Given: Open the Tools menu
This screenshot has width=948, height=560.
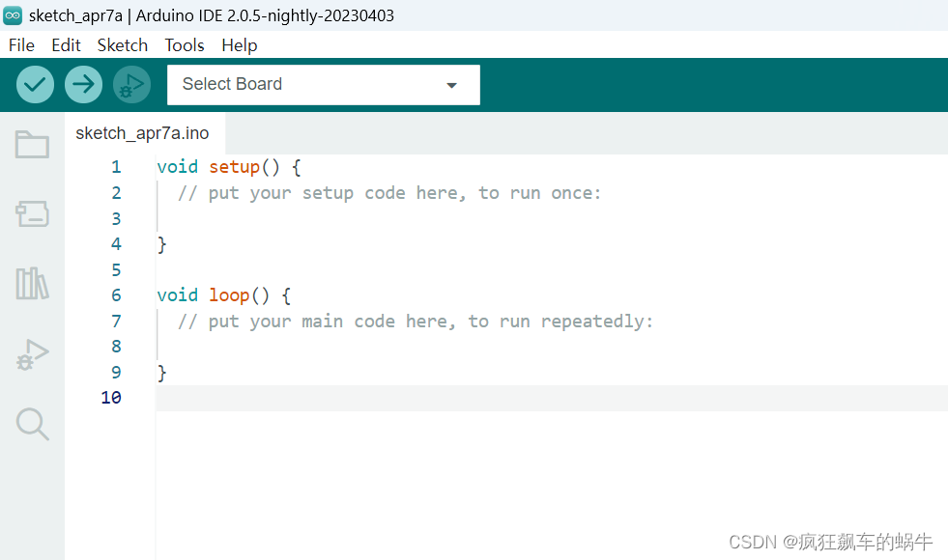Looking at the screenshot, I should (185, 45).
